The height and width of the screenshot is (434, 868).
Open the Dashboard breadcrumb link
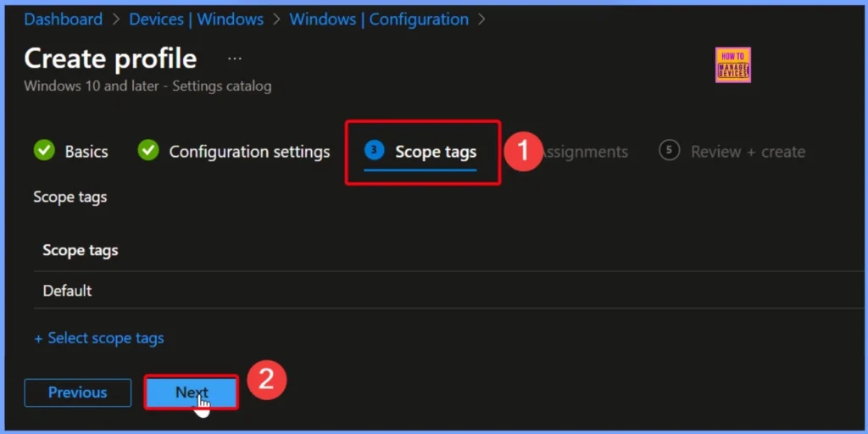click(x=63, y=19)
